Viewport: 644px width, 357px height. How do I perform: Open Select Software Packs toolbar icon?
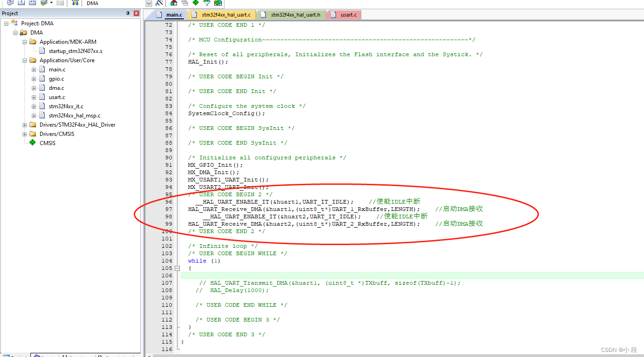pos(207,3)
